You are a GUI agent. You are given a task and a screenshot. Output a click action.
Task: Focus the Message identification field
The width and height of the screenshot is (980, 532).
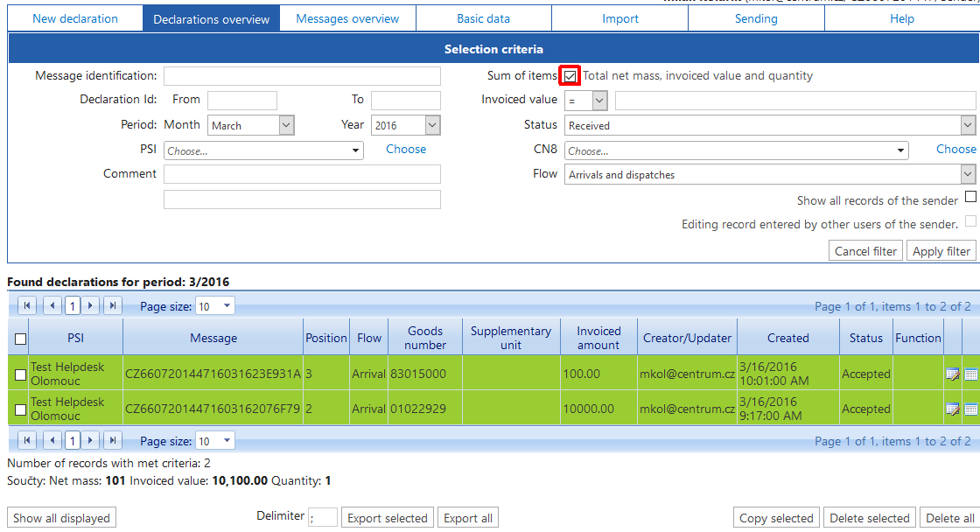pyautogui.click(x=302, y=76)
